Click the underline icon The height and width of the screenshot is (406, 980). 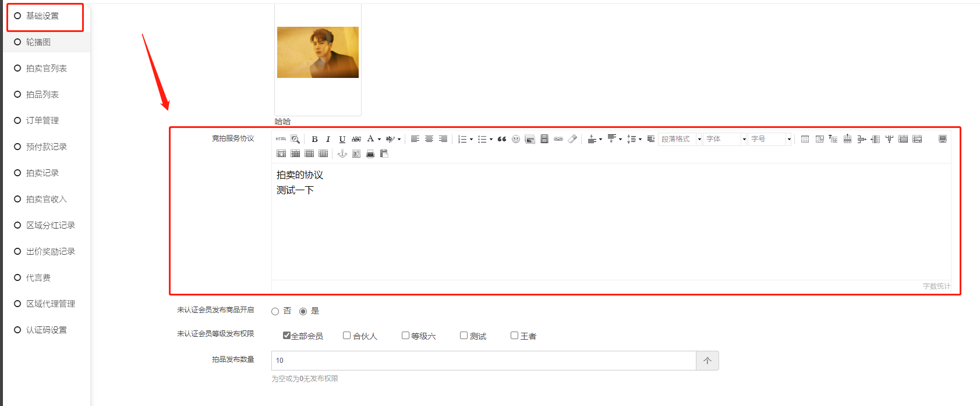[x=342, y=139]
